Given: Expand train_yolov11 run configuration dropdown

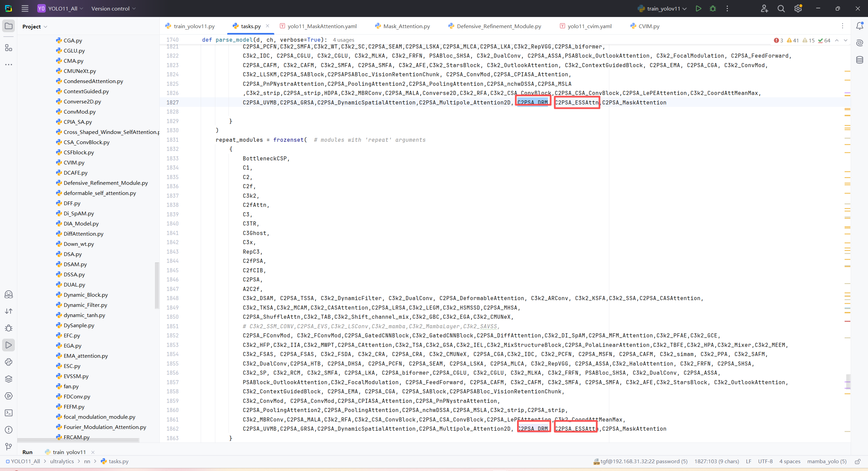Looking at the screenshot, I should [663, 8].
